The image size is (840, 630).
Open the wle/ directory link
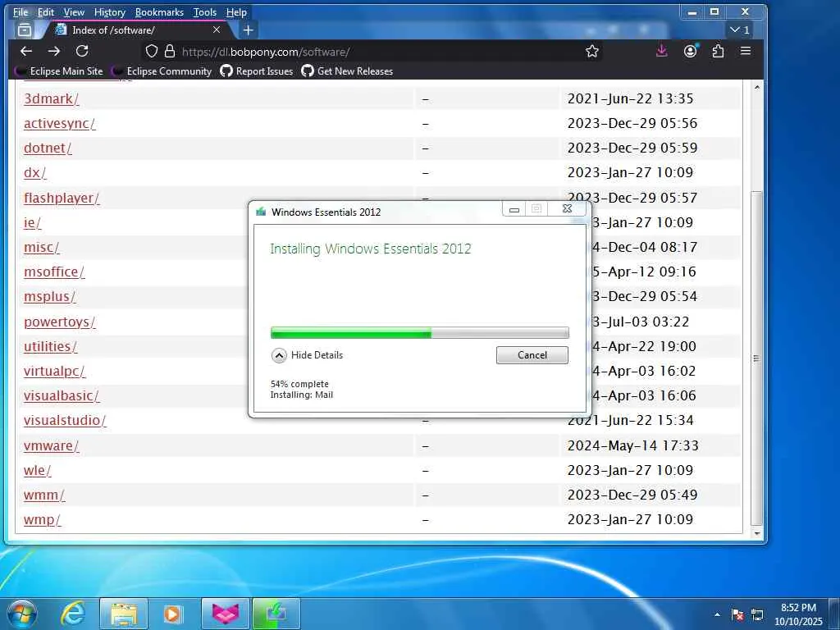pyautogui.click(x=38, y=470)
